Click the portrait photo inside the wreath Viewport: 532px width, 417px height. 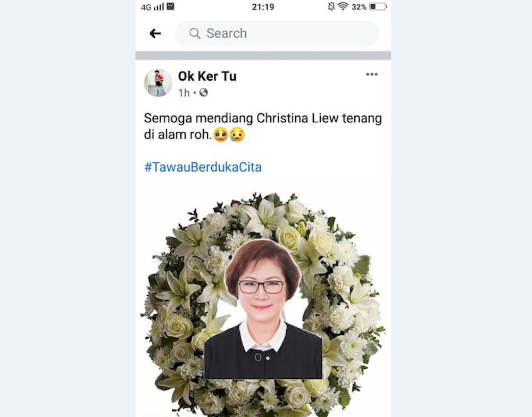pyautogui.click(x=263, y=309)
